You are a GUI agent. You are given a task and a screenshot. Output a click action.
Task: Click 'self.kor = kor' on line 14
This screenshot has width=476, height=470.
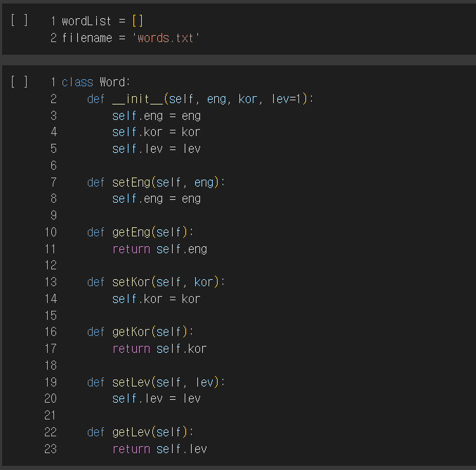[x=157, y=299]
